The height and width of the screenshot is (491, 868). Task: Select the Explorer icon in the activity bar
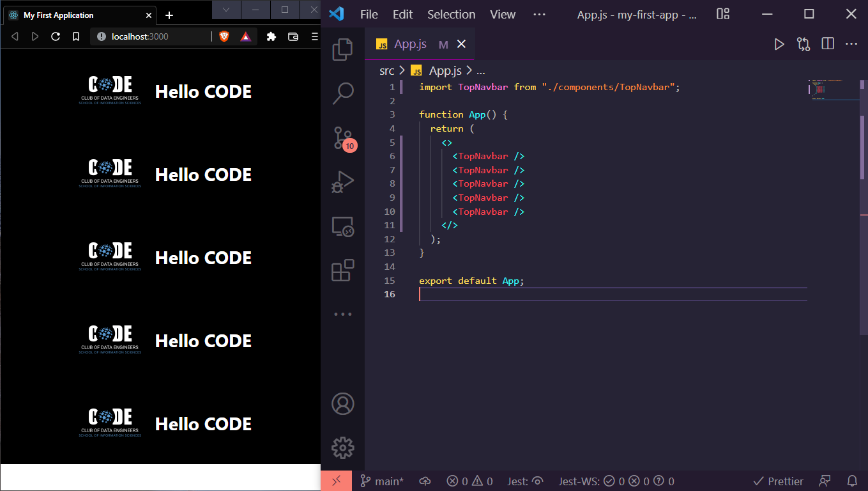click(343, 49)
